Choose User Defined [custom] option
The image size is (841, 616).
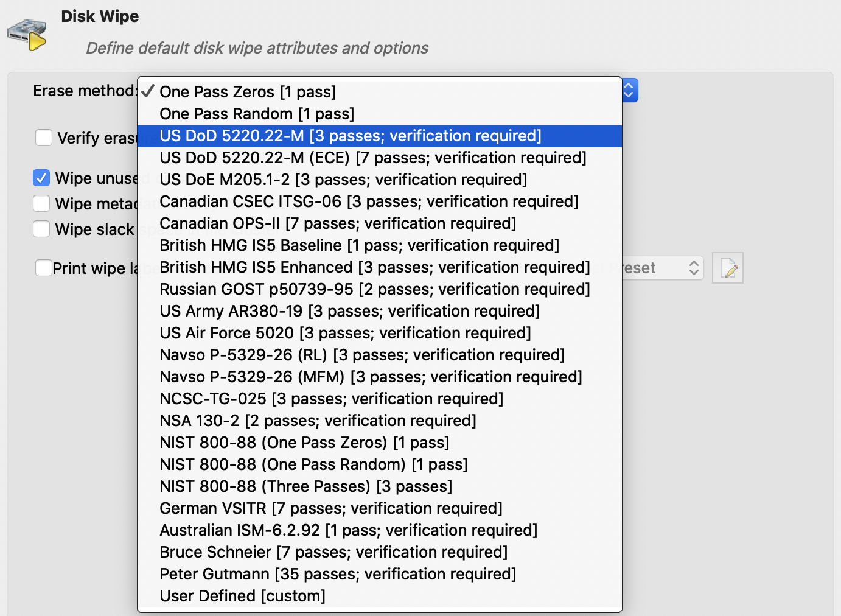[242, 596]
